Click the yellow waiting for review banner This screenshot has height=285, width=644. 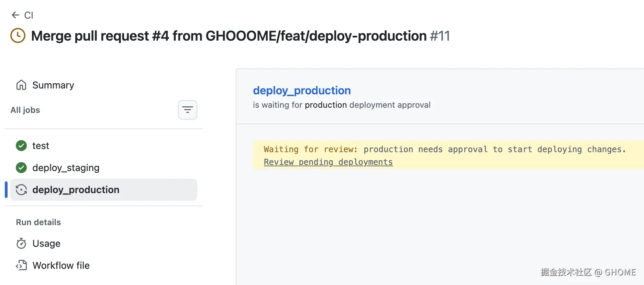448,155
